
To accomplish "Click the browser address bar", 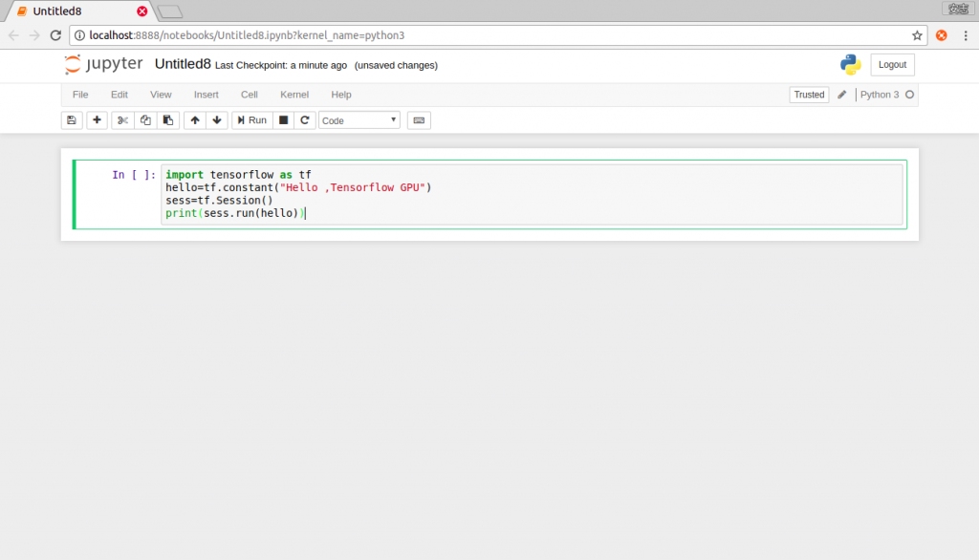I will coord(497,35).
